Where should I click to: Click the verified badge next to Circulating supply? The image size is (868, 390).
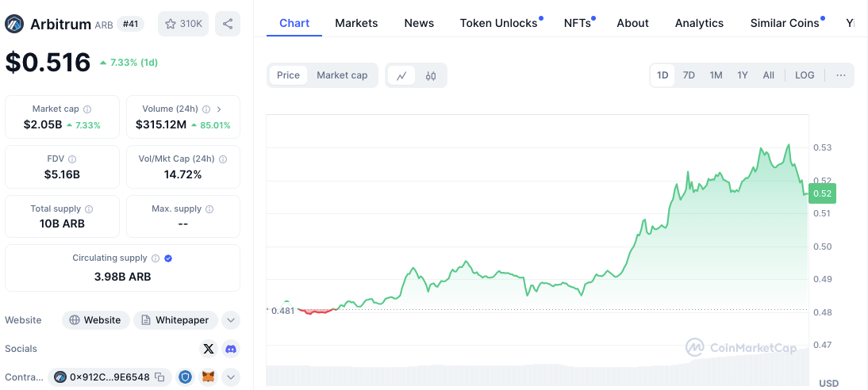168,258
